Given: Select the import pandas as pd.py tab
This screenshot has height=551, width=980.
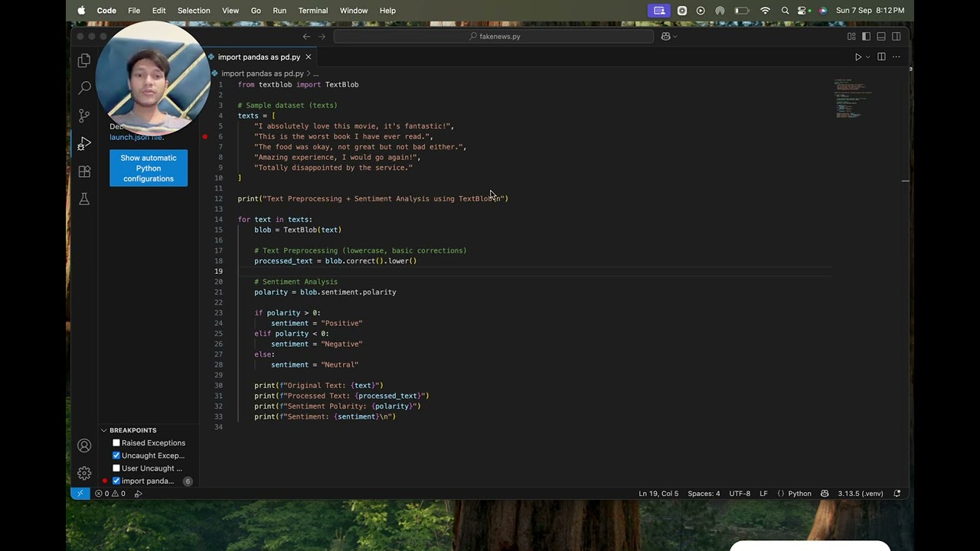Looking at the screenshot, I should (259, 57).
